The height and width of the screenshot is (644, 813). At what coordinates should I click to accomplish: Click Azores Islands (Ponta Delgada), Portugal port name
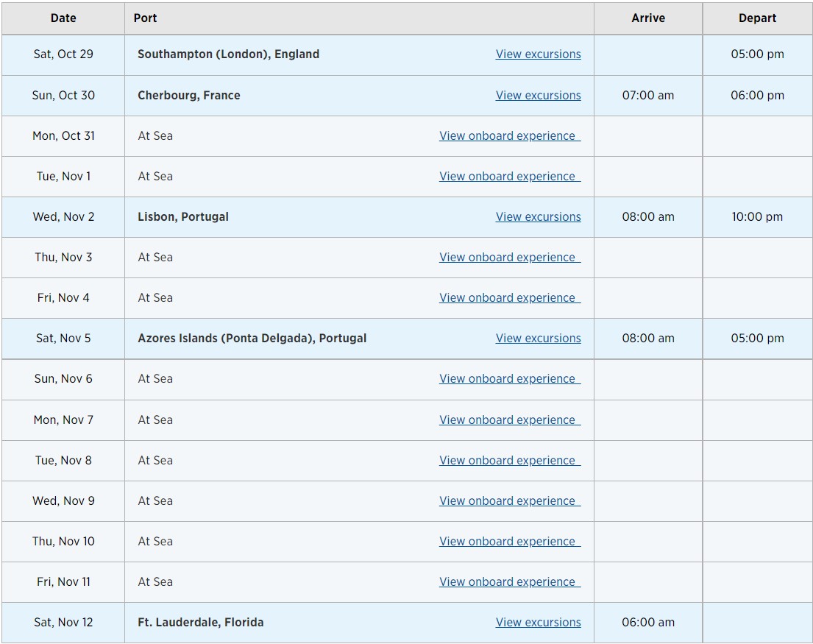252,338
